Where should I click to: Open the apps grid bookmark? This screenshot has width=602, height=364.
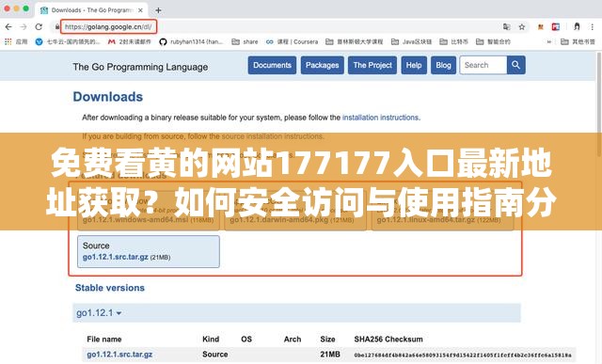[15, 41]
